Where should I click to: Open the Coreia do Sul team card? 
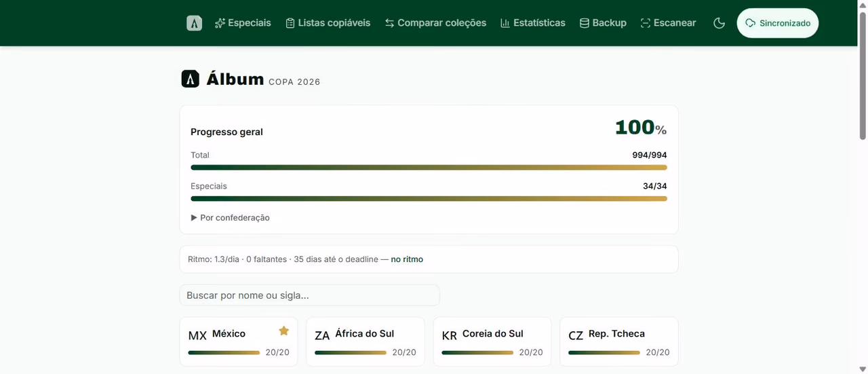click(492, 342)
